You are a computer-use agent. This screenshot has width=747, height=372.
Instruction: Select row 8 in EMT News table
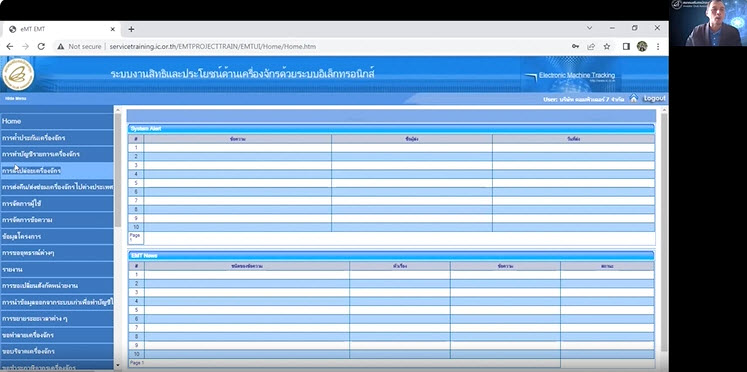391,336
